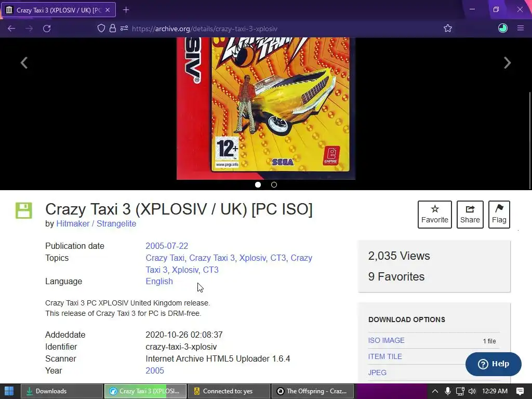Click the 'DOWNLOAD OPTIONS' heading
This screenshot has height=399, width=532.
(407, 320)
